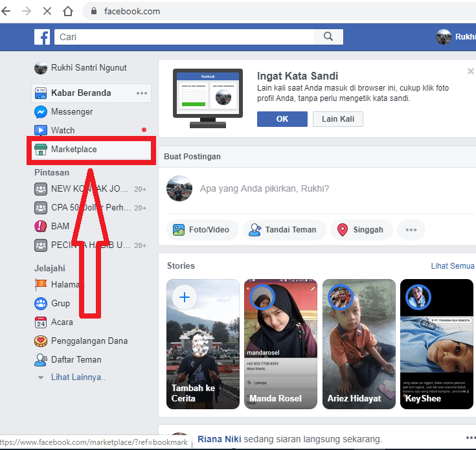
Task: Click composer profile picture
Action: coord(179,188)
